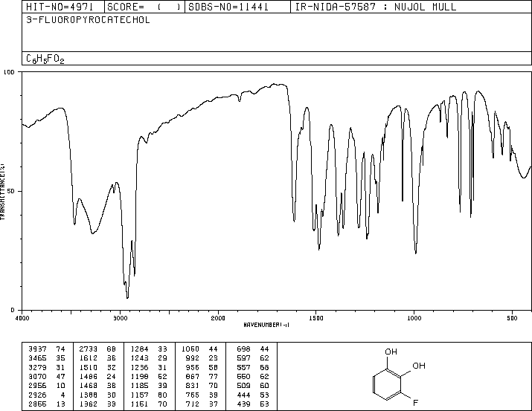This screenshot has height=411, width=532.
Task: Click peak value 765 in the table
Action: click(193, 395)
